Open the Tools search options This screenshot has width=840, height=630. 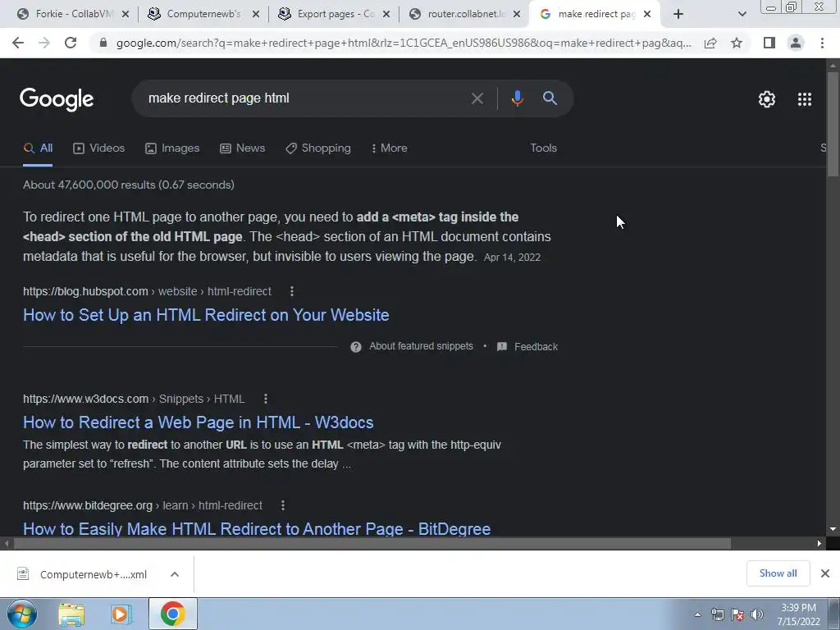point(543,148)
